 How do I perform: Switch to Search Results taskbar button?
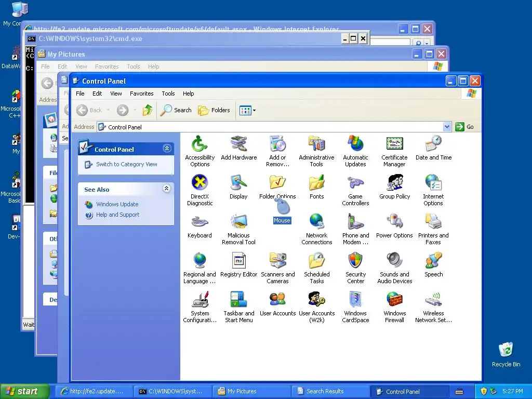click(331, 391)
